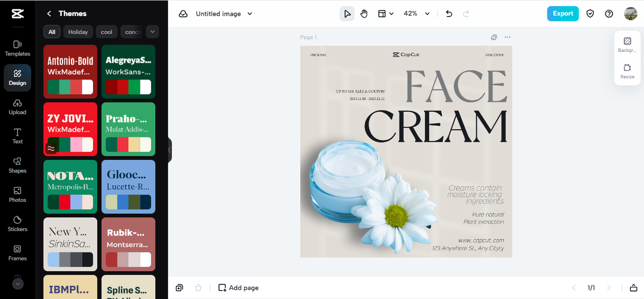Apply the Spline Sans theme card
644x299 pixels.
(128, 287)
